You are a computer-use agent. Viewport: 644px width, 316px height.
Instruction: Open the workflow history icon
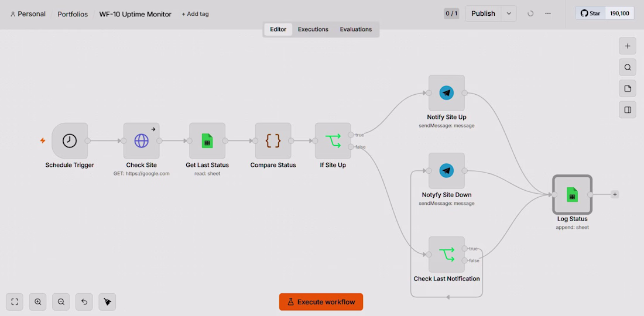click(x=530, y=13)
